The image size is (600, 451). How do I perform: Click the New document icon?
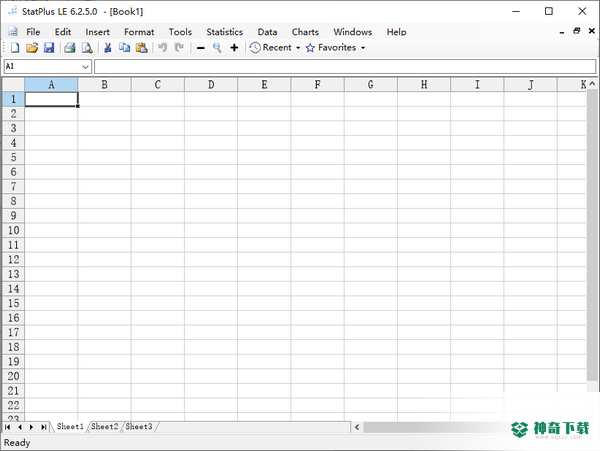coord(15,48)
